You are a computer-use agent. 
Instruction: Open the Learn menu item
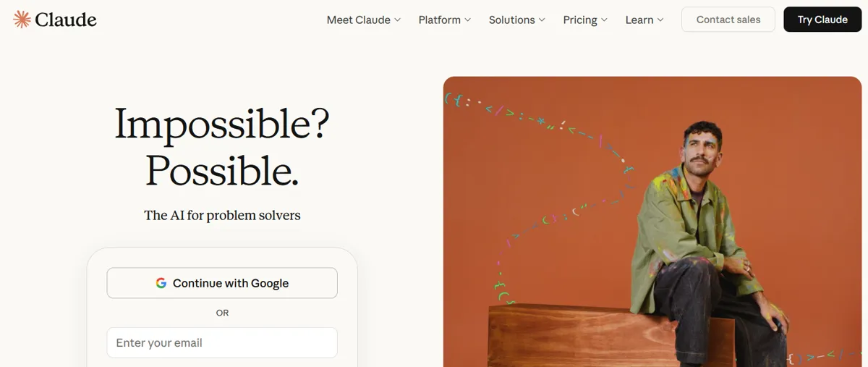639,20
